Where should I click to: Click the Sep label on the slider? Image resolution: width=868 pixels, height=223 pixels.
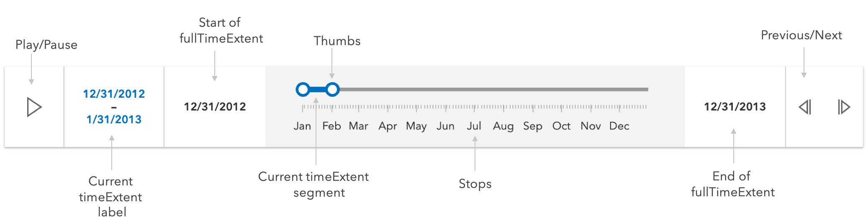click(x=532, y=126)
